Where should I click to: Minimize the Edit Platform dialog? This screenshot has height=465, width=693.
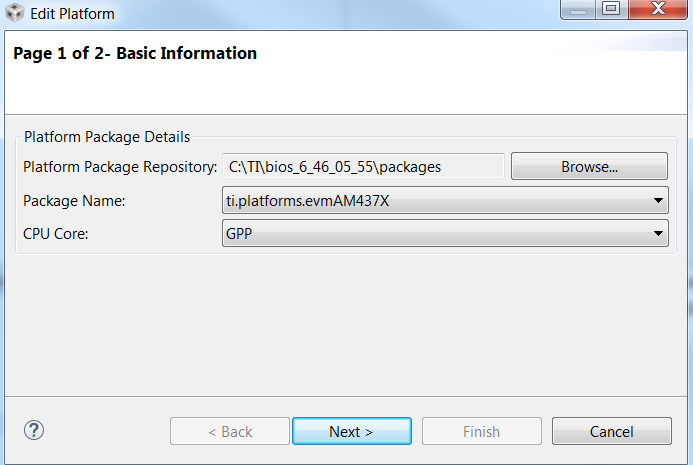point(579,11)
